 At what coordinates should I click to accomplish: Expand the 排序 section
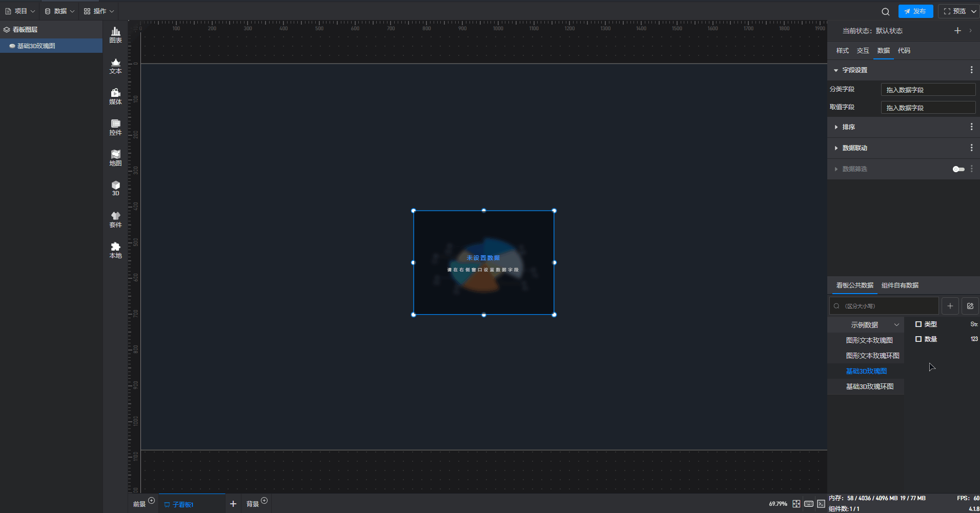848,127
